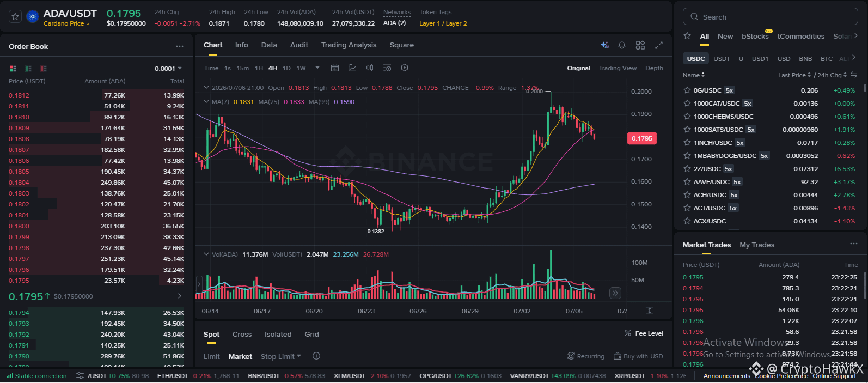Click the current price marker 0.1795 on chart axis
The width and height of the screenshot is (868, 383).
coord(641,138)
